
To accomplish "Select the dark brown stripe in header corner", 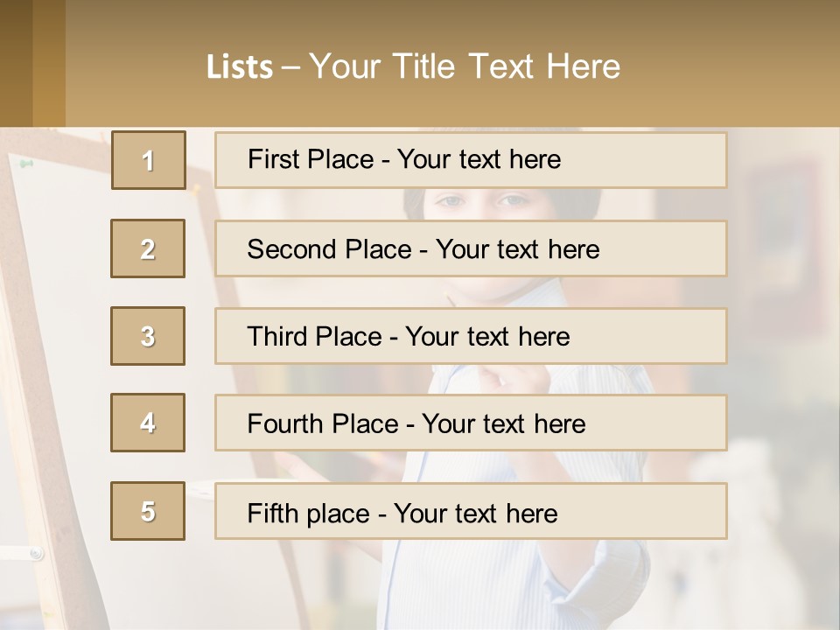I will click(x=16, y=63).
